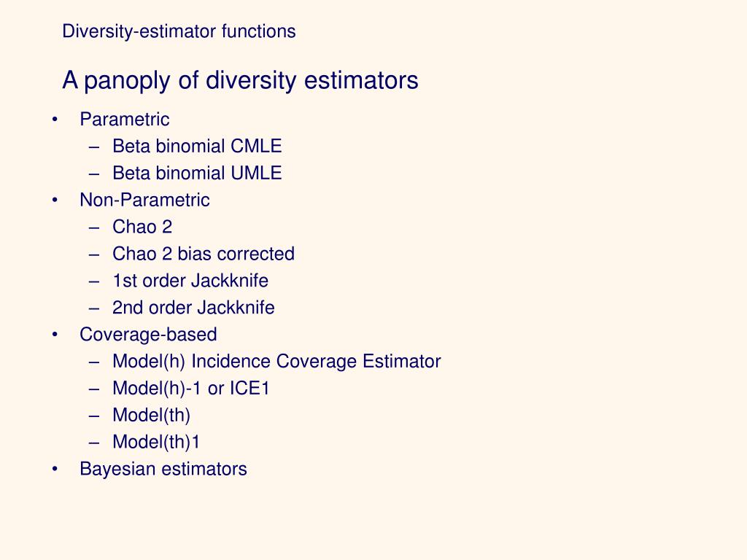The height and width of the screenshot is (560, 747).
Task: Select '1st order Jackknife' text
Action: pos(190,281)
